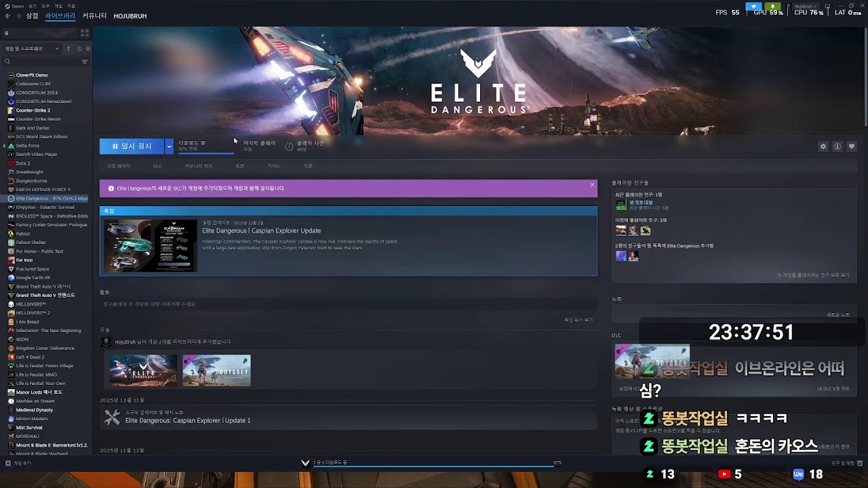Open Steam announcements megaphone button

pyautogui.click(x=754, y=6)
